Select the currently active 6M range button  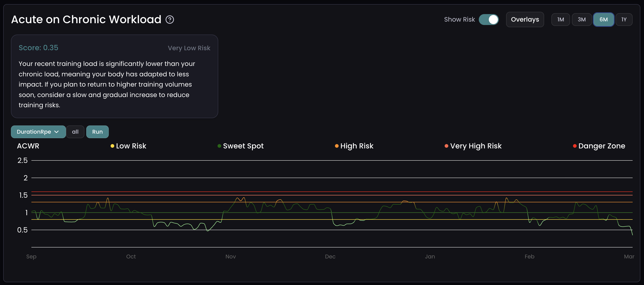point(603,20)
